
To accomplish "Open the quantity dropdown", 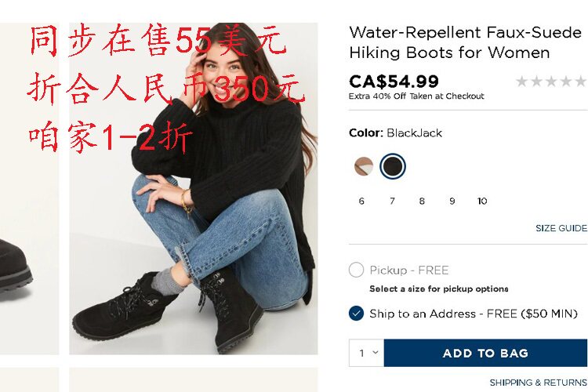I will (367, 353).
